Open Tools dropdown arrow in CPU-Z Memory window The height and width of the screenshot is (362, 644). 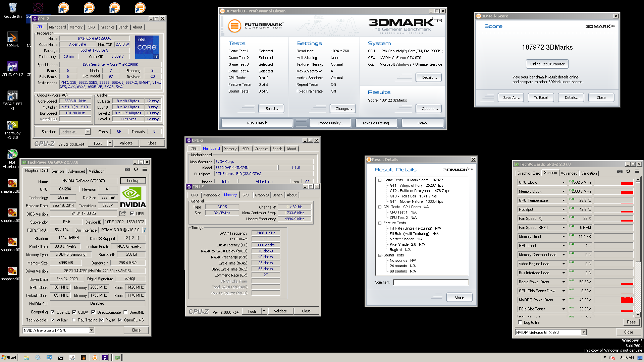(x=264, y=311)
